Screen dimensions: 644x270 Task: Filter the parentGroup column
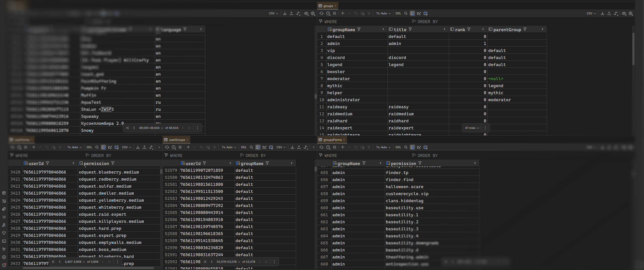pyautogui.click(x=525, y=29)
